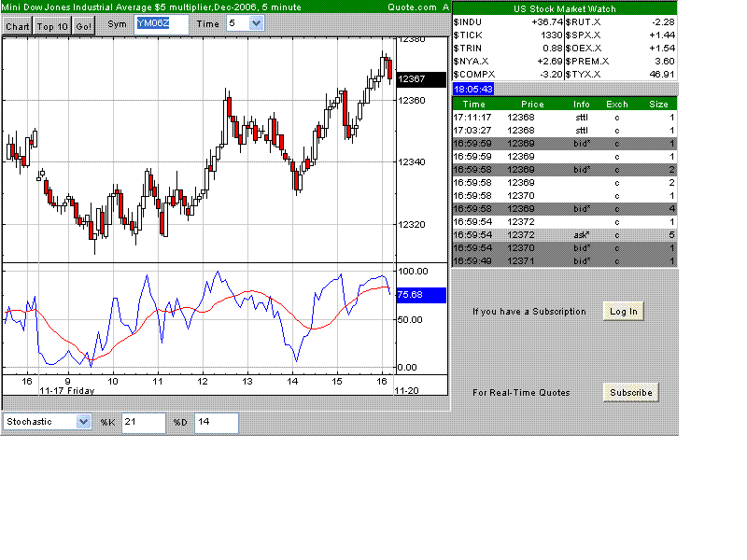747x560 pixels.
Task: Click the Subscribe button
Action: tap(631, 393)
